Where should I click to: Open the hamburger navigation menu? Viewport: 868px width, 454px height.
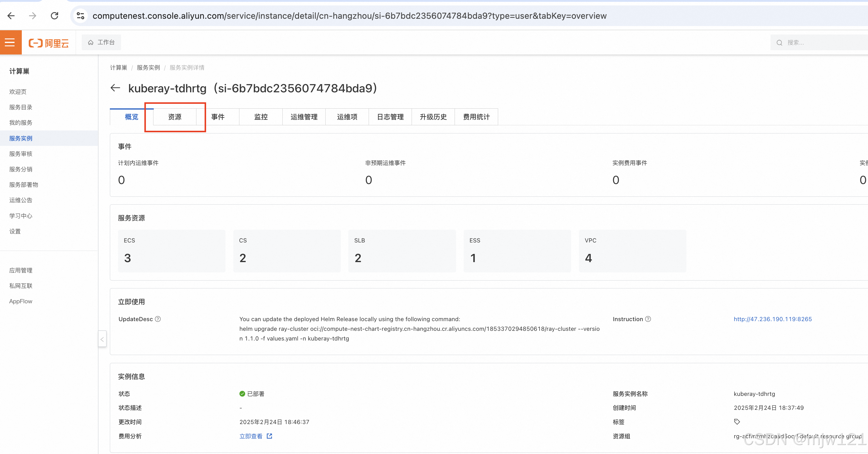[10, 42]
